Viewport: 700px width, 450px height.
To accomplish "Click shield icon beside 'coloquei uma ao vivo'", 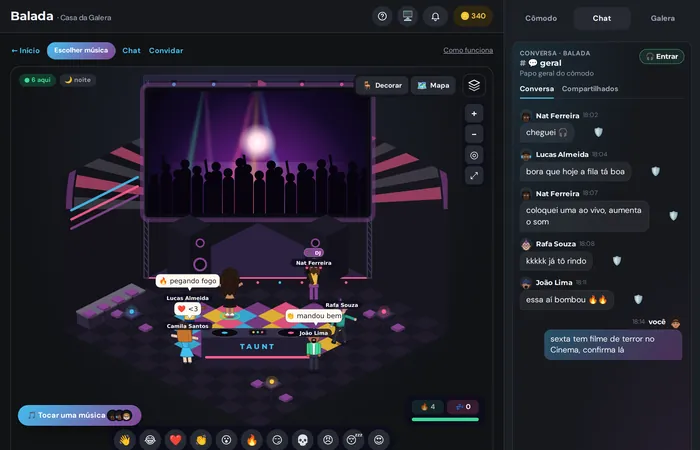I will point(673,216).
